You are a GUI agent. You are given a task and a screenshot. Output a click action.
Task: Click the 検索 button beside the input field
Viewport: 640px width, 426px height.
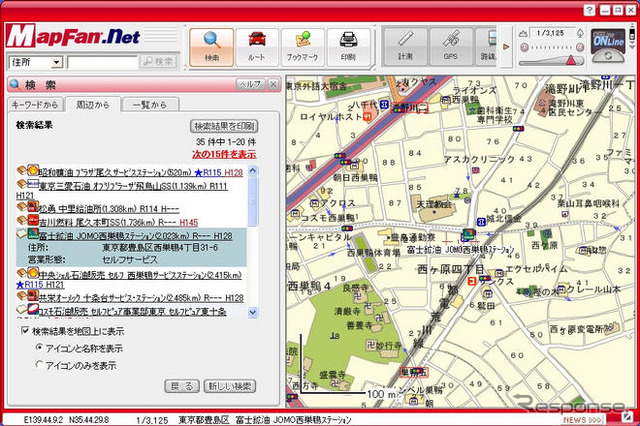159,62
